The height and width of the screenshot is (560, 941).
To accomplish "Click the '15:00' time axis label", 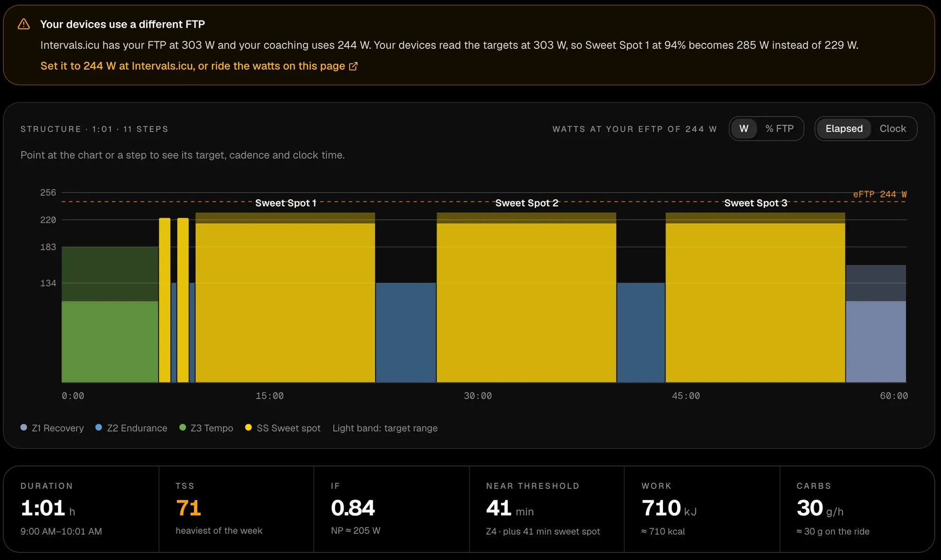I will click(270, 396).
